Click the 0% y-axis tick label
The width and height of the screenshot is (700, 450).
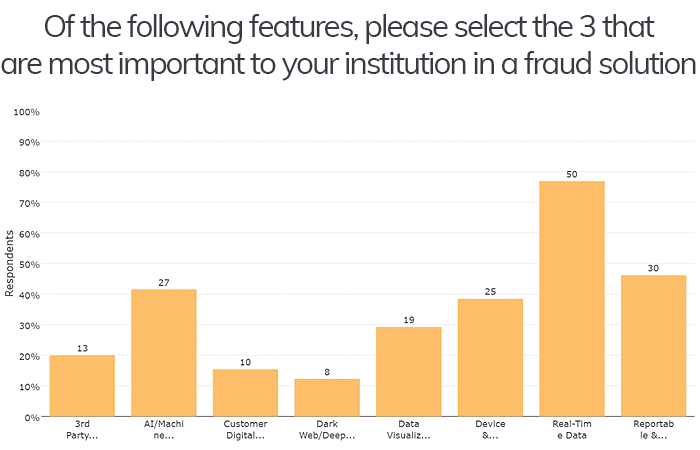click(x=32, y=418)
